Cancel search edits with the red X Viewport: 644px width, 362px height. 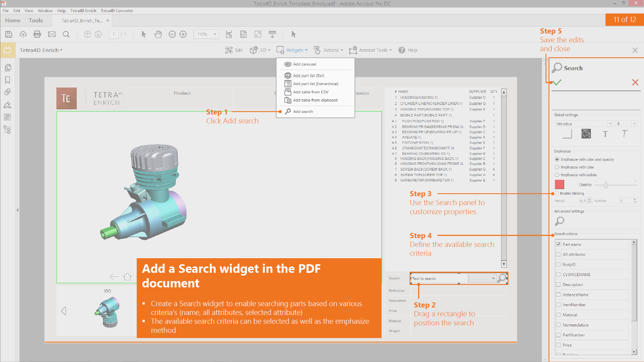(x=635, y=82)
